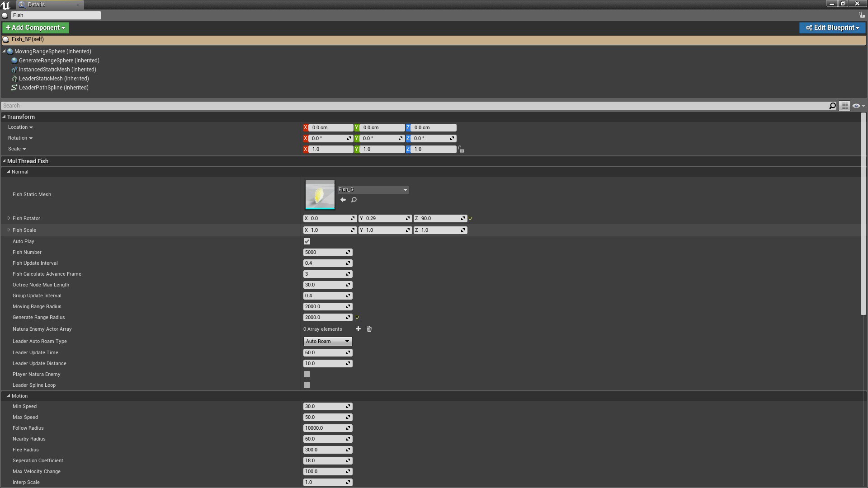Collapse the Transform section
Image resolution: width=868 pixels, height=488 pixels.
click(x=4, y=117)
